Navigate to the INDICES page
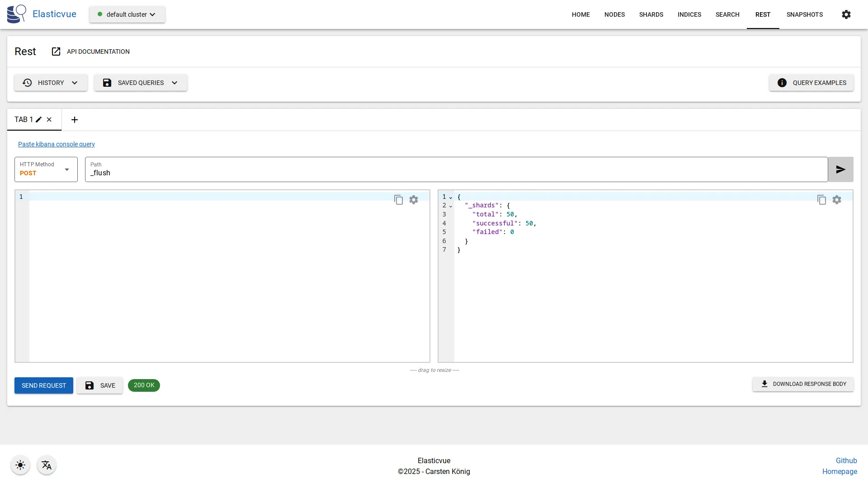 [x=689, y=14]
